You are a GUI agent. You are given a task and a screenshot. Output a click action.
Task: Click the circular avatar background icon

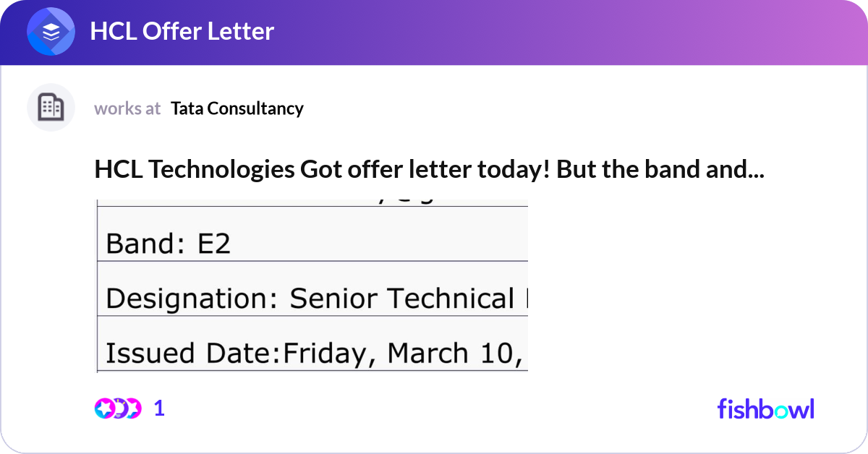51,107
